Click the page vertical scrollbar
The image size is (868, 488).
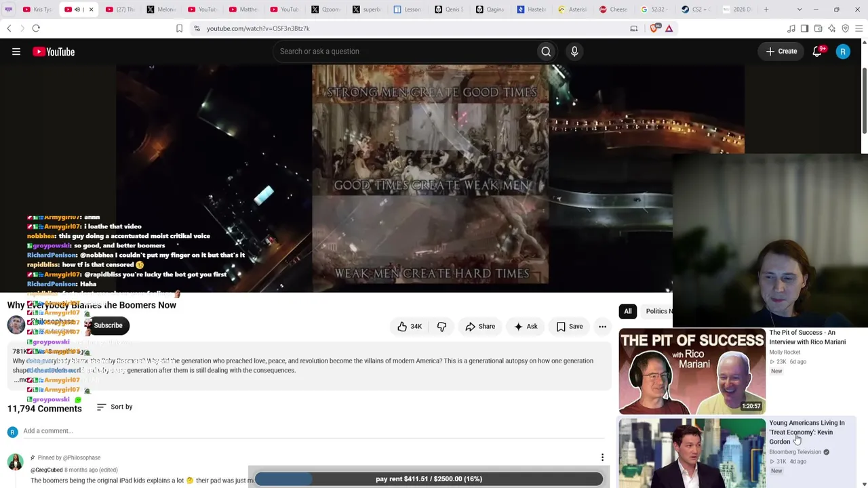(864, 102)
